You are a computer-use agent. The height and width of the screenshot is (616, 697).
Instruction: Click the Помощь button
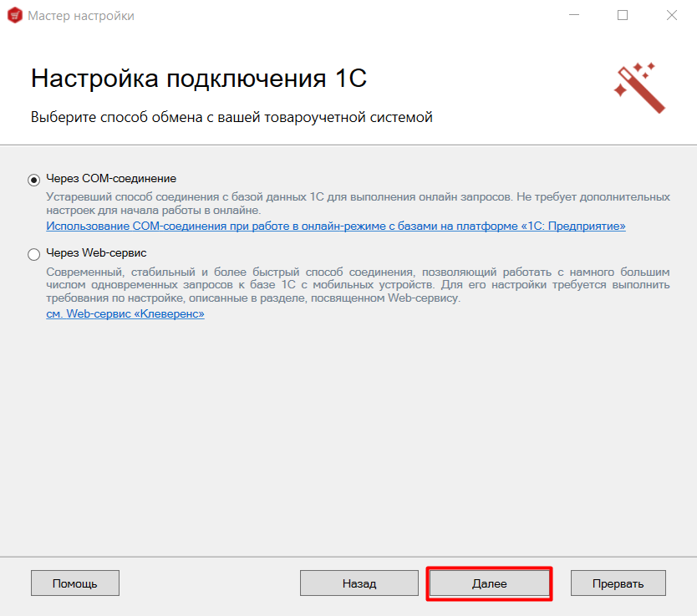point(75,583)
